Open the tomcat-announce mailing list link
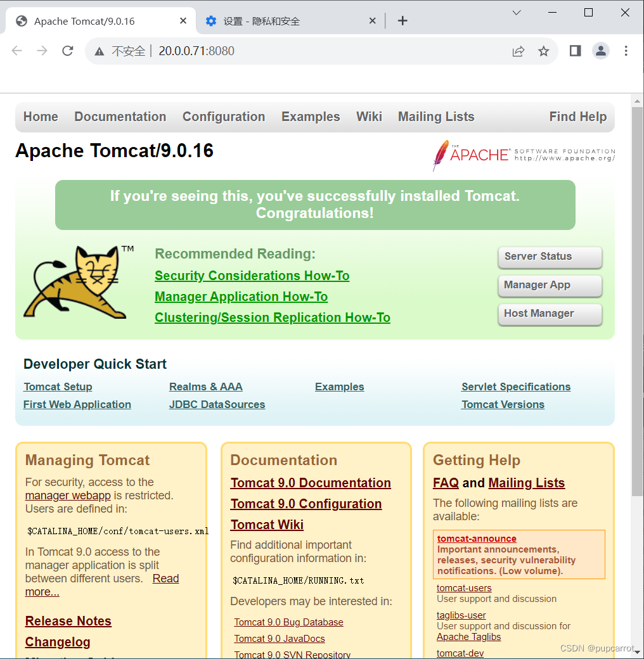This screenshot has height=659, width=644. (x=476, y=539)
